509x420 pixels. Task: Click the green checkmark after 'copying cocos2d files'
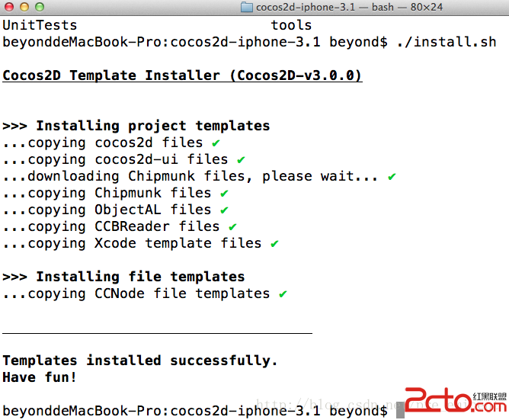216,143
